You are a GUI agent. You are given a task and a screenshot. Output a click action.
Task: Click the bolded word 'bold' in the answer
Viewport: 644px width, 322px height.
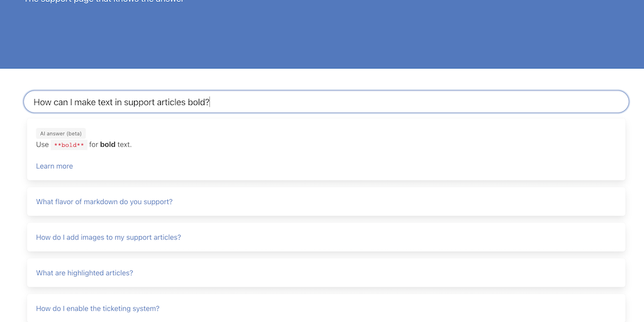(x=108, y=145)
